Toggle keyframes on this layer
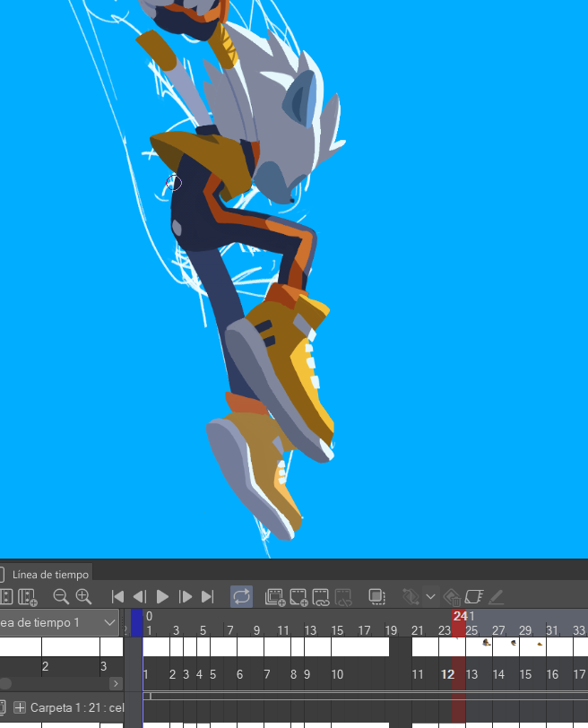 point(474,596)
